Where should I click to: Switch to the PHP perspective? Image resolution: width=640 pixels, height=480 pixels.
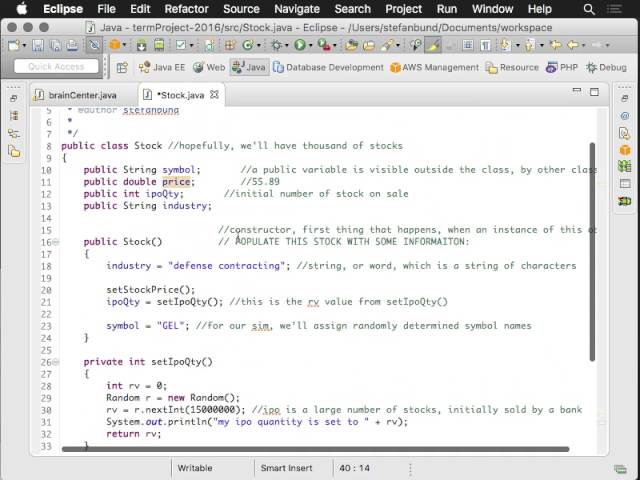[562, 67]
